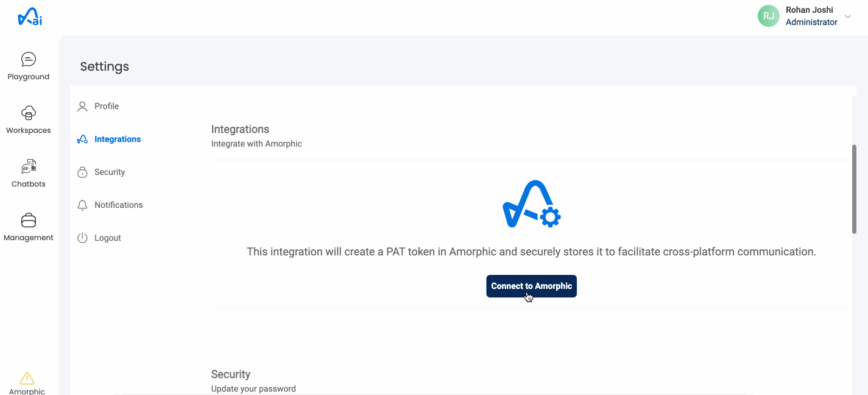The height and width of the screenshot is (395, 868).
Task: Open the Playground chat icon
Action: (x=29, y=59)
